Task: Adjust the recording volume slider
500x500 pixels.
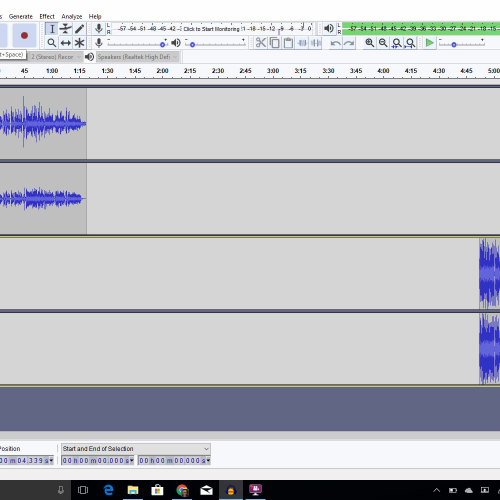Action: coord(137,43)
